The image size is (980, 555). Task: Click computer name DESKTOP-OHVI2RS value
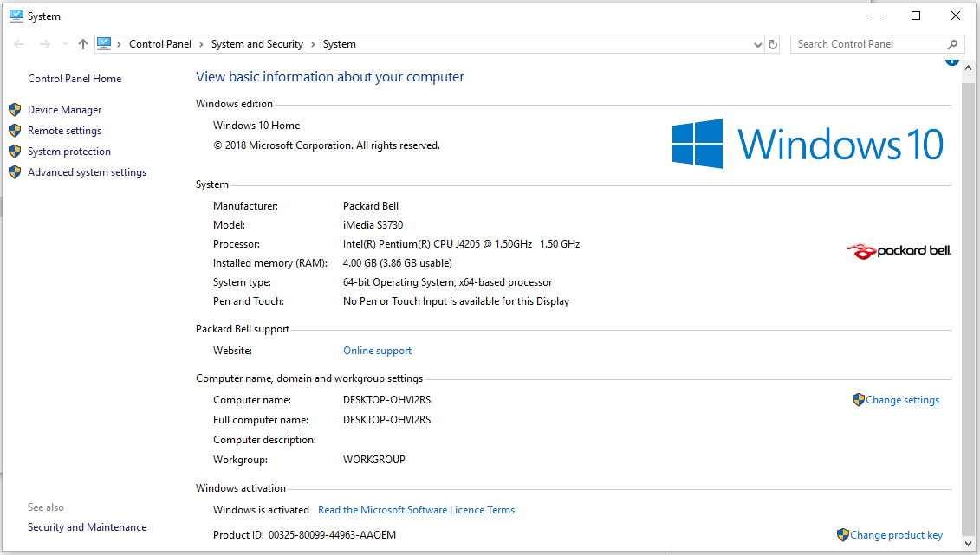tap(386, 400)
